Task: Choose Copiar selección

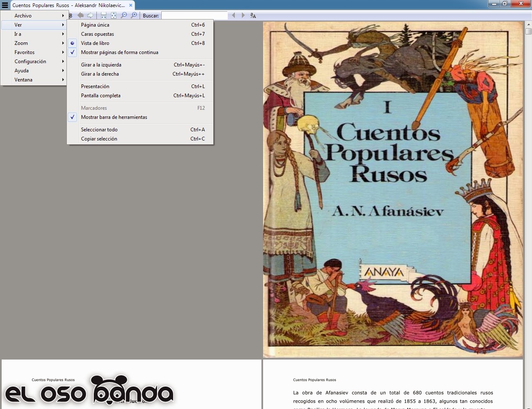Action: point(140,139)
